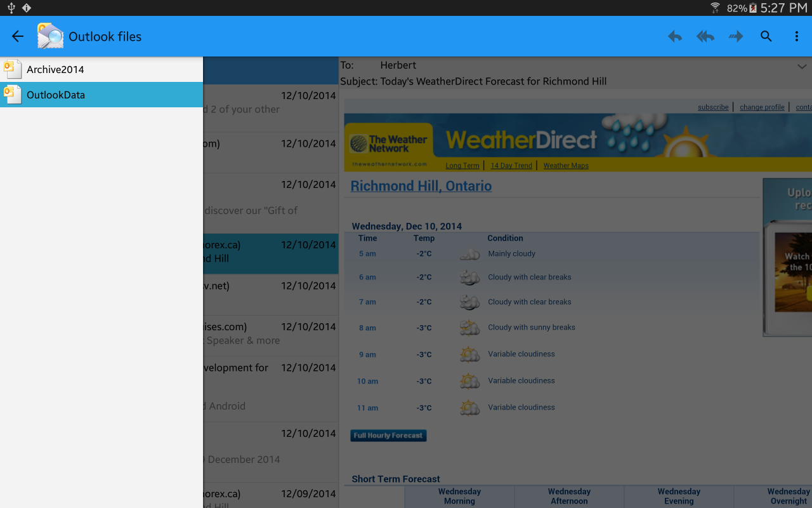Image resolution: width=812 pixels, height=508 pixels.
Task: Open the email ending "velopment for"
Action: pyautogui.click(x=271, y=389)
